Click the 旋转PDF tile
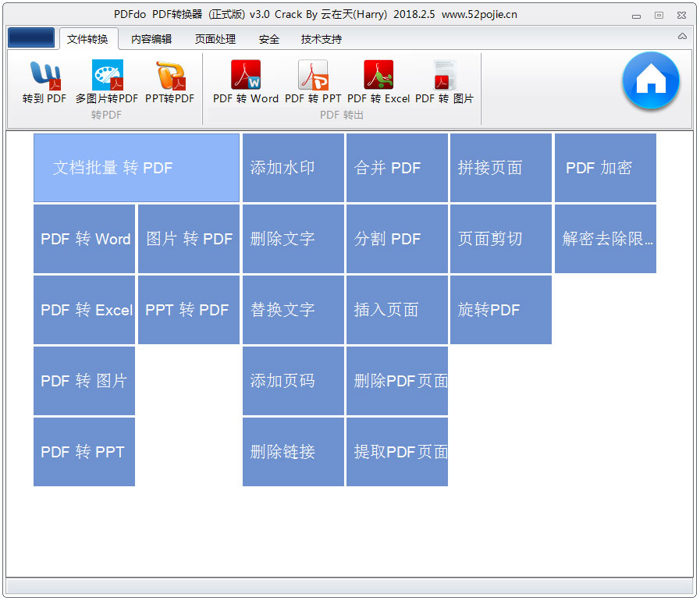 pos(500,310)
